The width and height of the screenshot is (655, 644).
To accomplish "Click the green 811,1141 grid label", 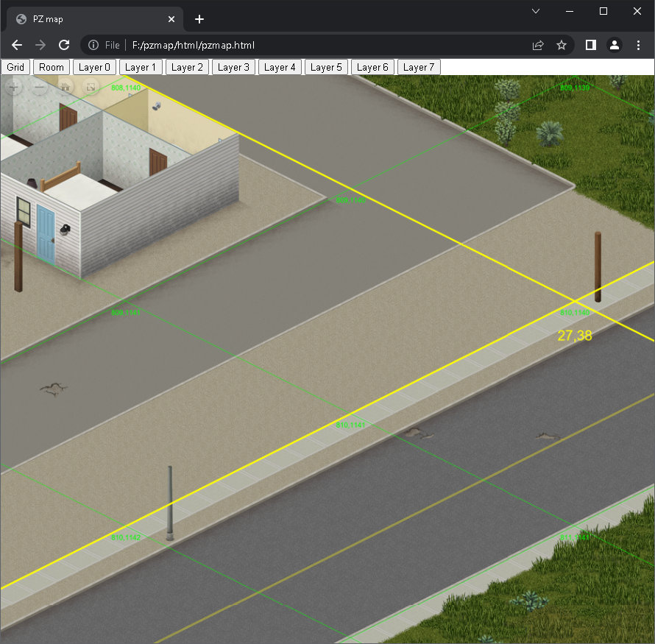I will 575,537.
